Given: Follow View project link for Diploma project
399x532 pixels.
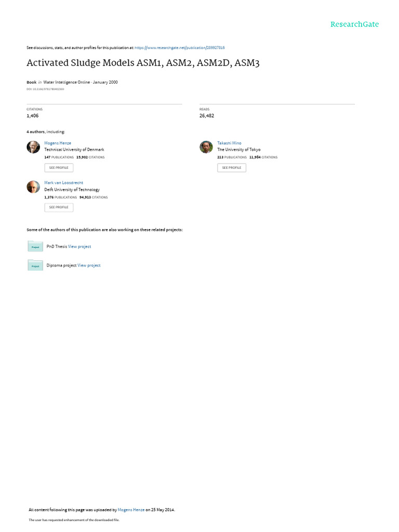Looking at the screenshot, I should click(x=89, y=265).
